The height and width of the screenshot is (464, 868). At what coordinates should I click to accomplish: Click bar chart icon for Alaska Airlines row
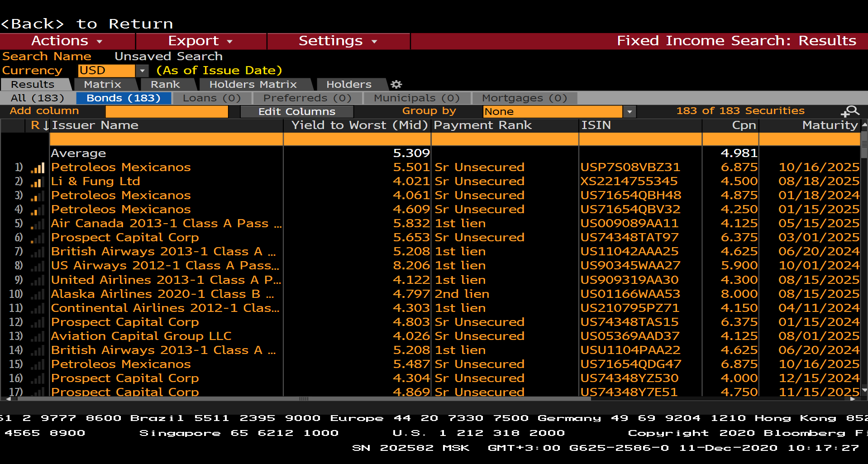[x=38, y=295]
